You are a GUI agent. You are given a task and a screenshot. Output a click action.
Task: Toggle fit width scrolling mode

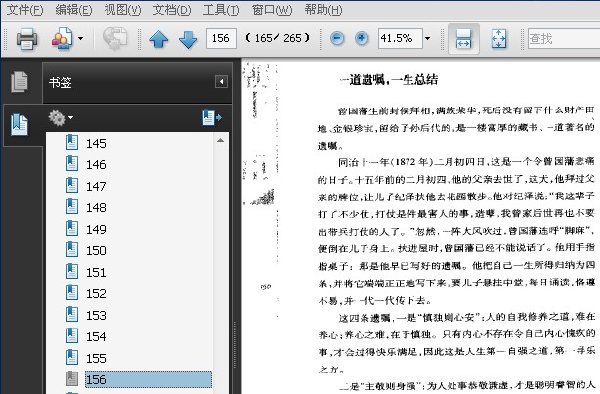463,39
